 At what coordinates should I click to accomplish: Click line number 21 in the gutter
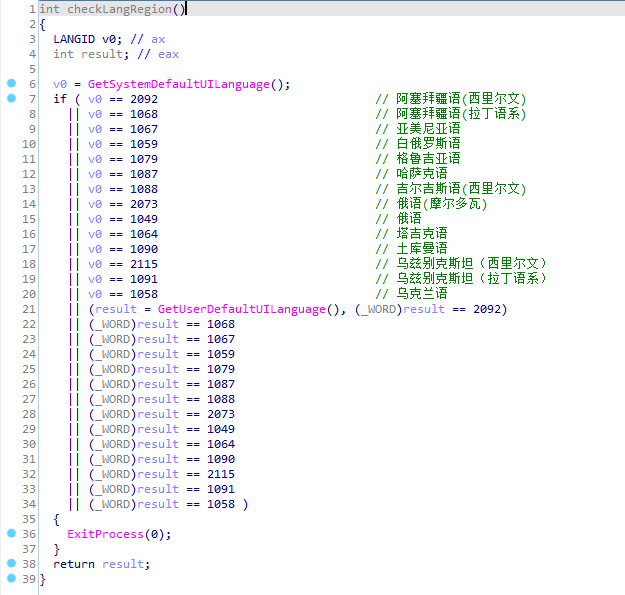pos(29,309)
